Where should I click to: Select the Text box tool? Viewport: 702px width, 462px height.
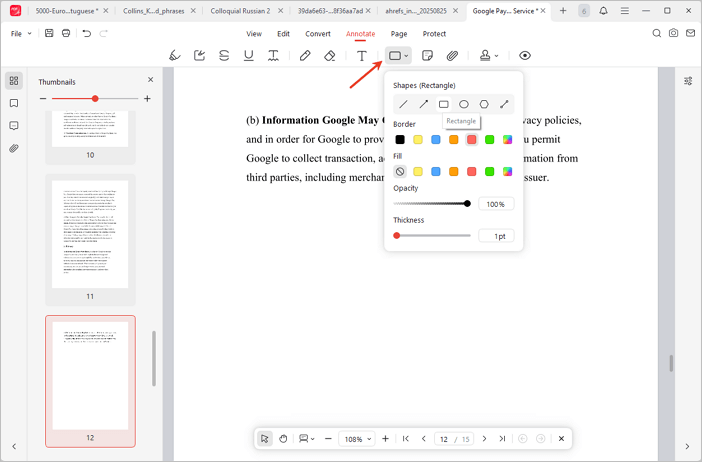click(362, 56)
